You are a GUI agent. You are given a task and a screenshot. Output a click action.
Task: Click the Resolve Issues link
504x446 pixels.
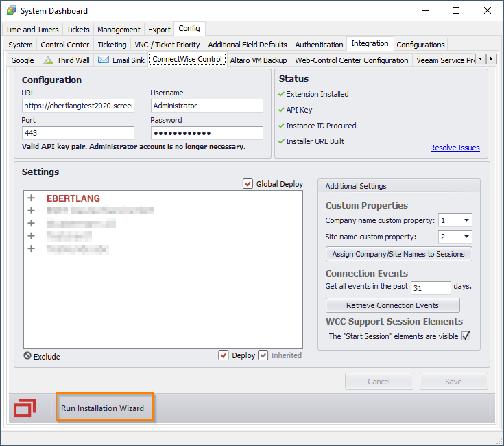pos(455,148)
